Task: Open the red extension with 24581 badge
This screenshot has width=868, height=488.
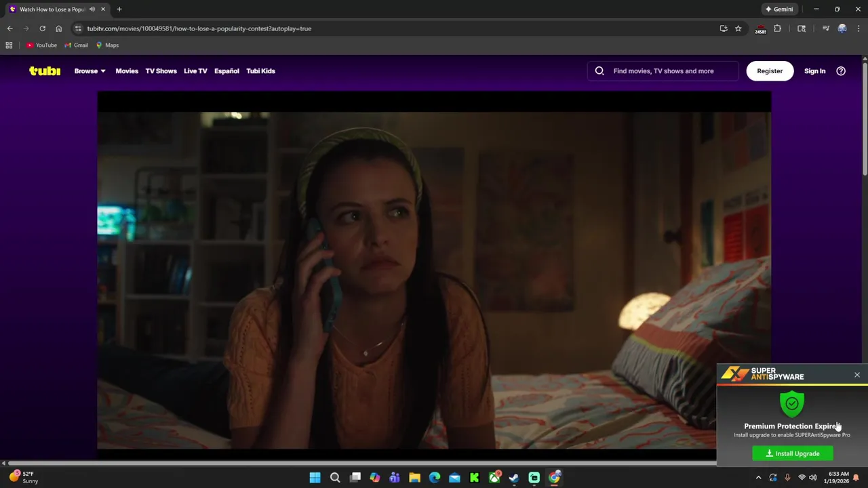Action: 761,28
